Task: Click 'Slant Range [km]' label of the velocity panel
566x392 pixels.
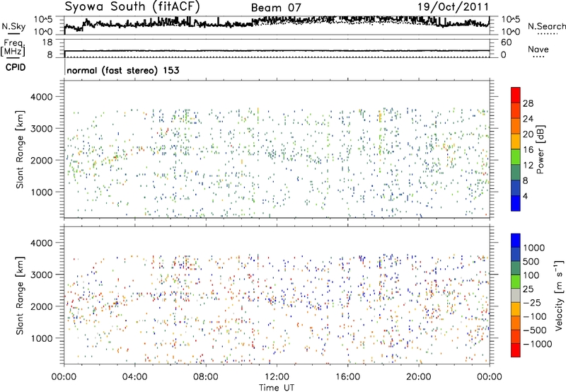Action: [20, 296]
